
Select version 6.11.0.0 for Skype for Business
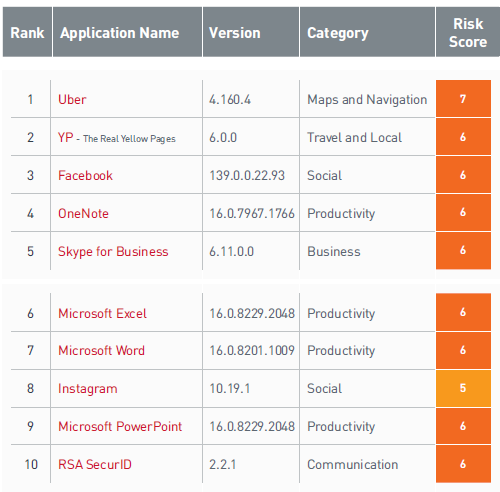[x=232, y=251]
